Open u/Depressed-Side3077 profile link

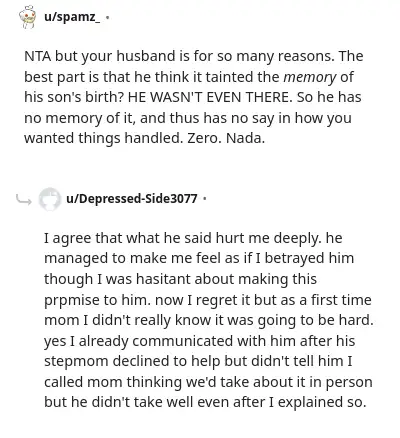point(132,199)
